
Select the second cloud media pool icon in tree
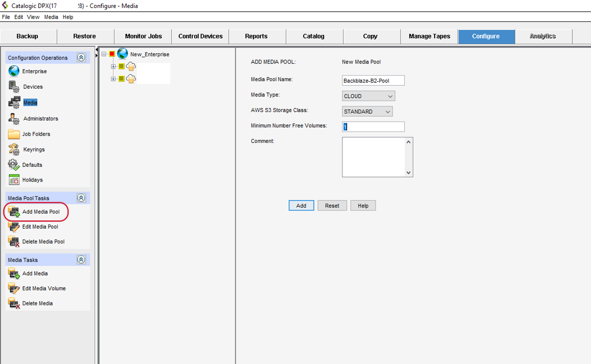tap(131, 79)
